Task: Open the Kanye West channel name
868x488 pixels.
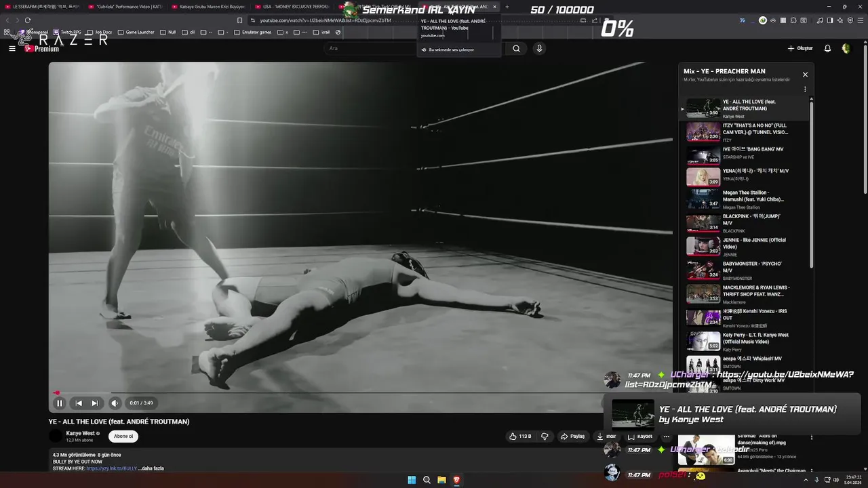Action: click(x=80, y=433)
